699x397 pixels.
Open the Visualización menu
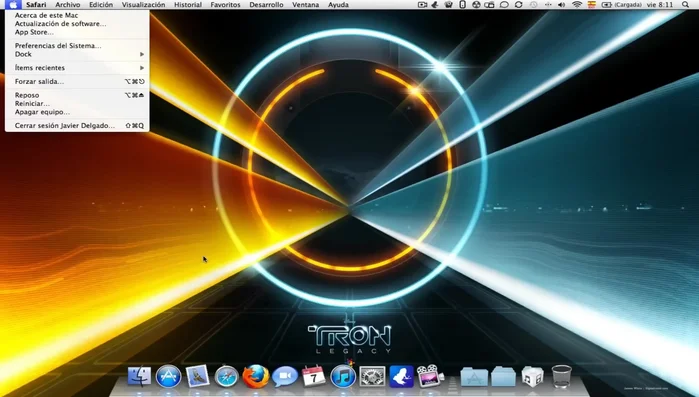[x=144, y=5]
